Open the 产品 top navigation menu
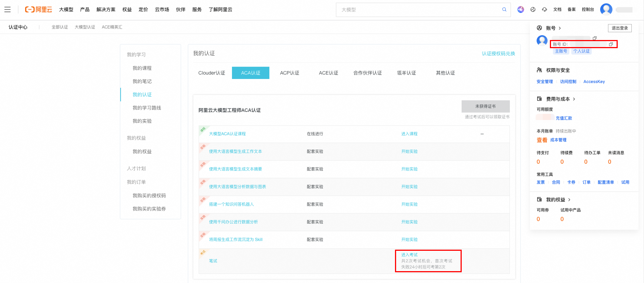The width and height of the screenshot is (644, 283). [85, 10]
